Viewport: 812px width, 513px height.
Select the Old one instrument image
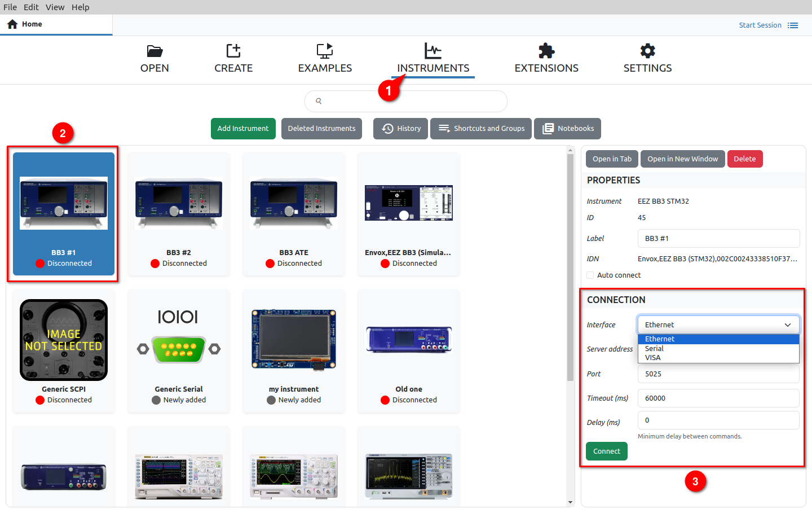click(409, 339)
